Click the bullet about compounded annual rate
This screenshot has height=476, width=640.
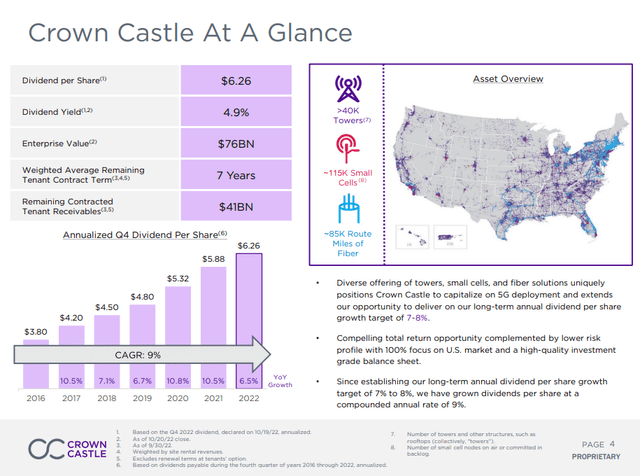472,393
